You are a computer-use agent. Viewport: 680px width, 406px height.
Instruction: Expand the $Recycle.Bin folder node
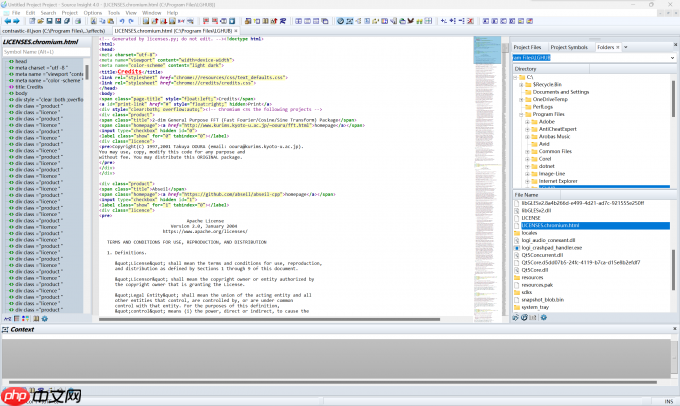(x=523, y=87)
